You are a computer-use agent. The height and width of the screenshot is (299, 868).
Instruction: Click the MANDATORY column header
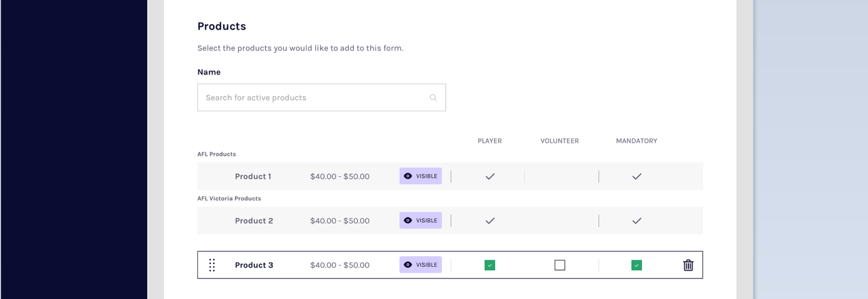point(636,141)
